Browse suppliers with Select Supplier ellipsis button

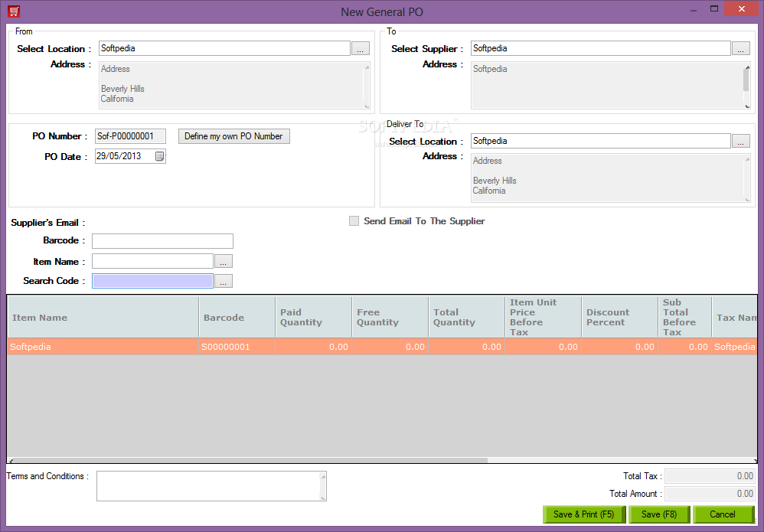pos(740,49)
